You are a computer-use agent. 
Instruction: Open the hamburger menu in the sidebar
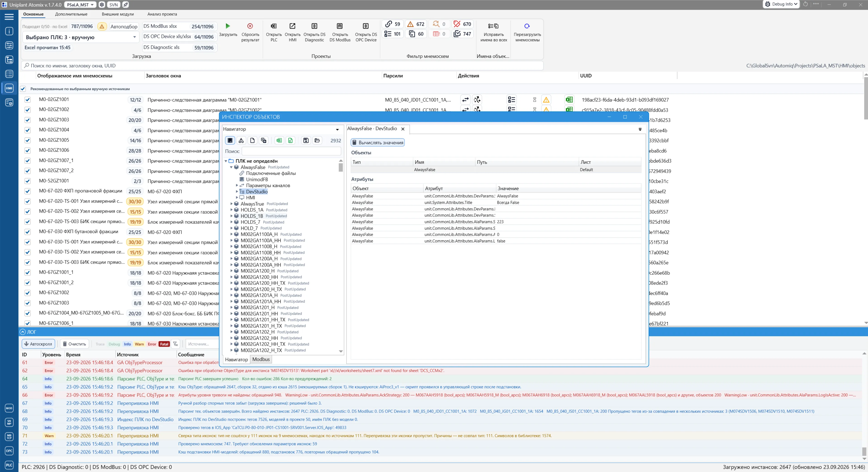click(9, 17)
